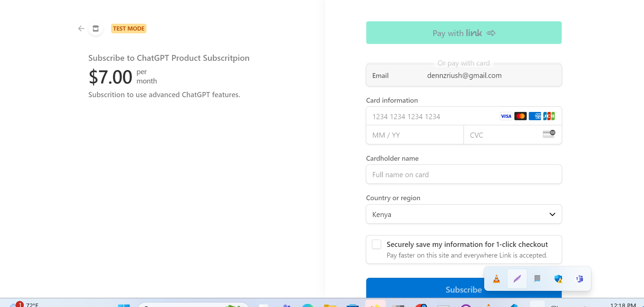Click the American Express logo

point(535,116)
